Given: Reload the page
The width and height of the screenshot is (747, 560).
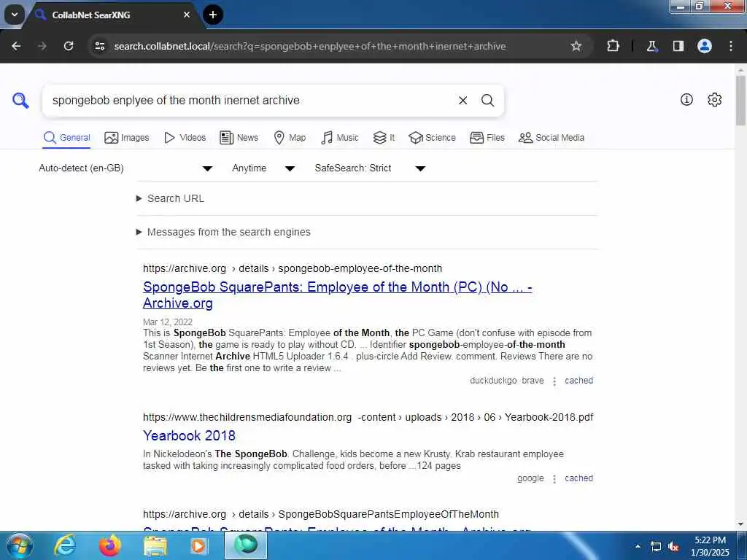Looking at the screenshot, I should tap(69, 46).
